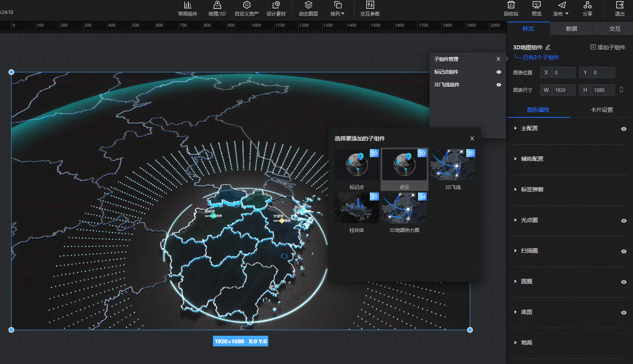
Task: Switch to the 卡片设置 tab
Action: [x=601, y=110]
